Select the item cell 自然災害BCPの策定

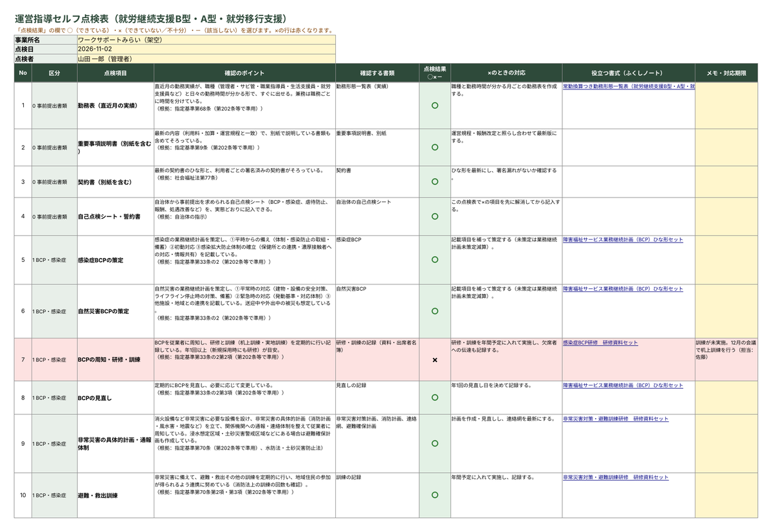[x=115, y=311]
